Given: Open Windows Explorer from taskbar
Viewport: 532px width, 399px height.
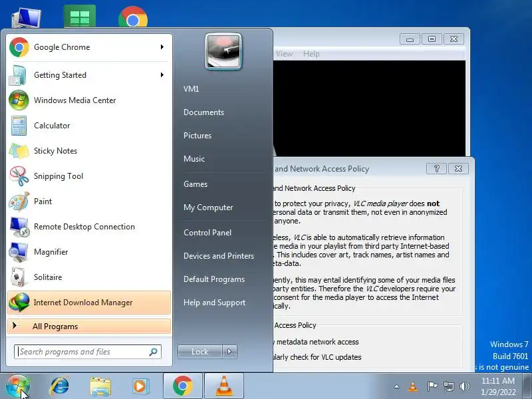Looking at the screenshot, I should coord(100,386).
